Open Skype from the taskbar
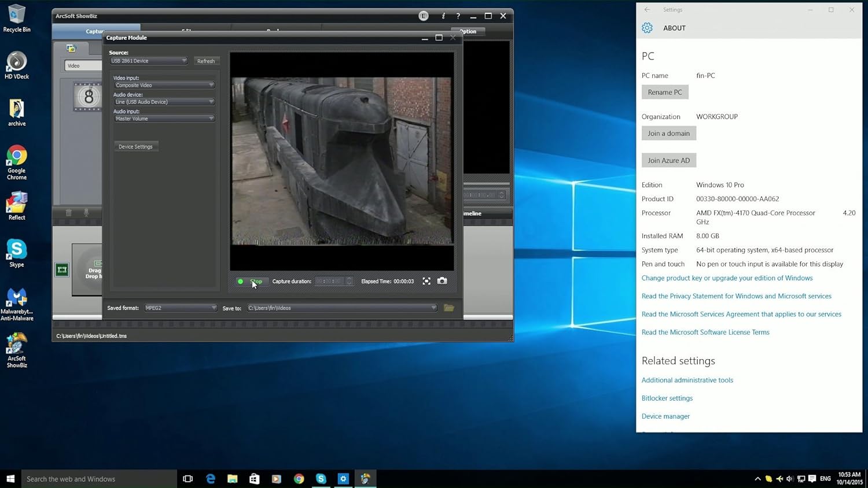The width and height of the screenshot is (868, 488). pyautogui.click(x=321, y=479)
